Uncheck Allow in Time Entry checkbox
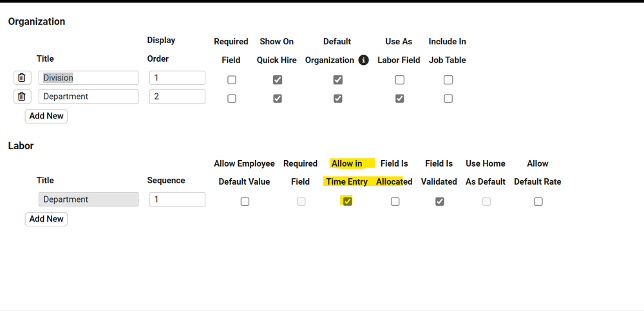Screen dimensions: 644x312 click(x=348, y=201)
